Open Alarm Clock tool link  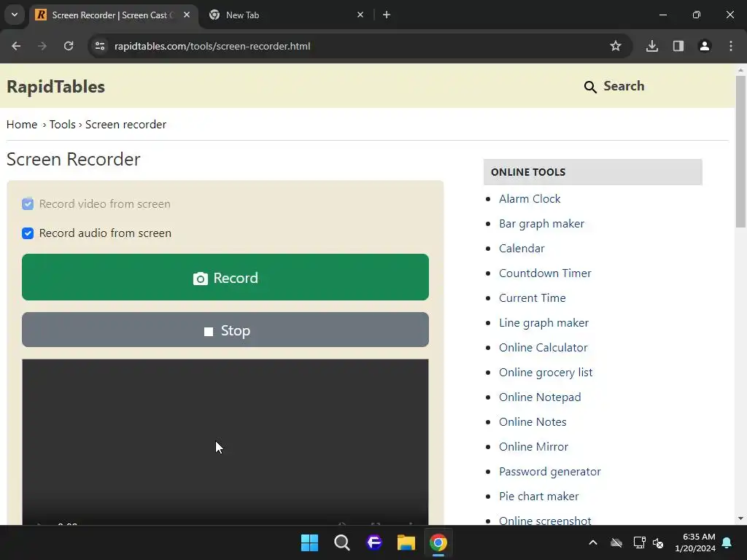(530, 198)
